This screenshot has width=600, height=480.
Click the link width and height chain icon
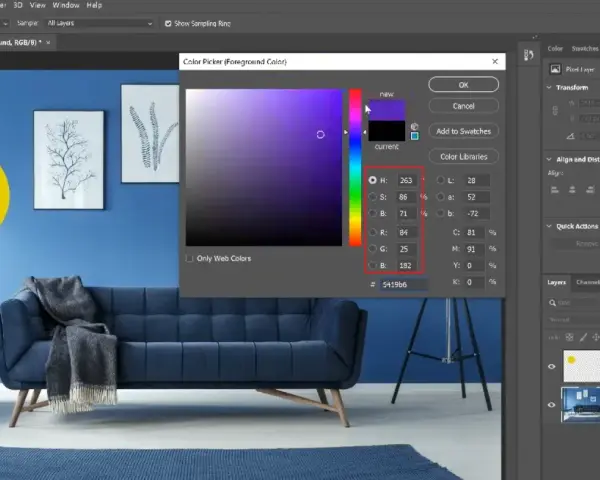coord(555,111)
